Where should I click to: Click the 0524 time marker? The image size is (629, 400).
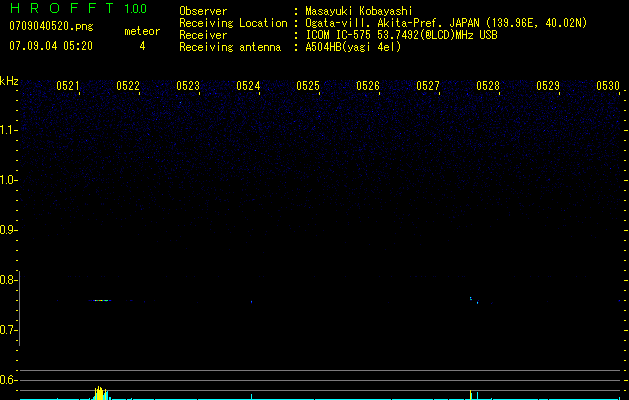[248, 86]
